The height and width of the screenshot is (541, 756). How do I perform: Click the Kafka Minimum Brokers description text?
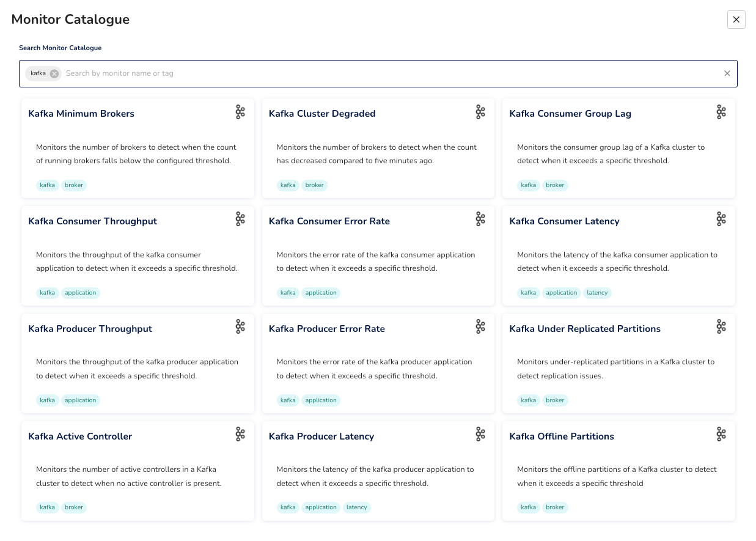click(x=136, y=154)
